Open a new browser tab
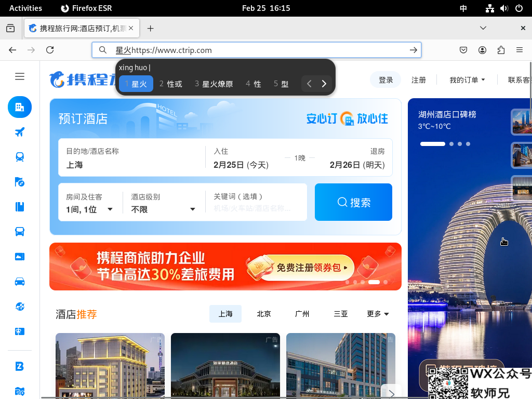 (150, 29)
